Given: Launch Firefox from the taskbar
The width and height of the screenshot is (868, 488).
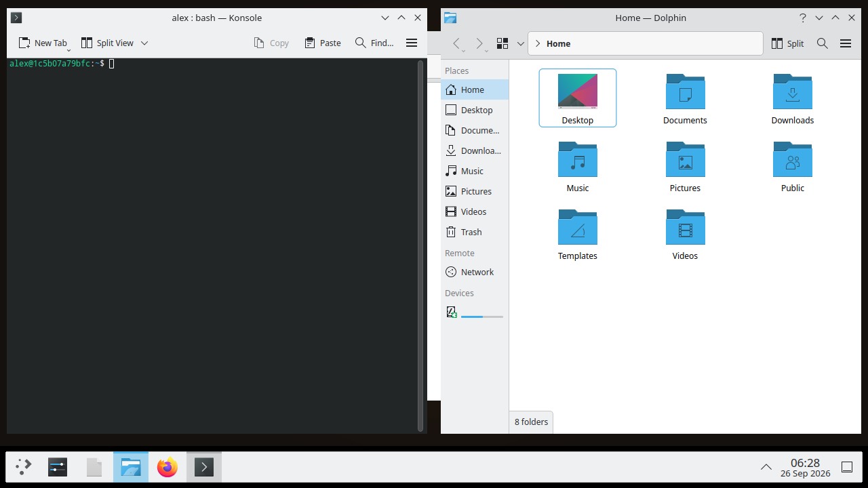Looking at the screenshot, I should (x=167, y=467).
